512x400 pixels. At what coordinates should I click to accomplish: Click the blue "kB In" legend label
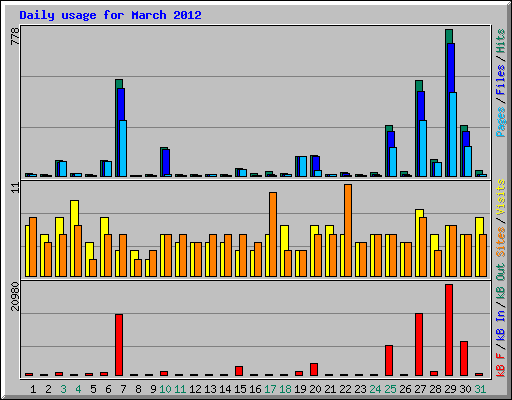point(500,325)
